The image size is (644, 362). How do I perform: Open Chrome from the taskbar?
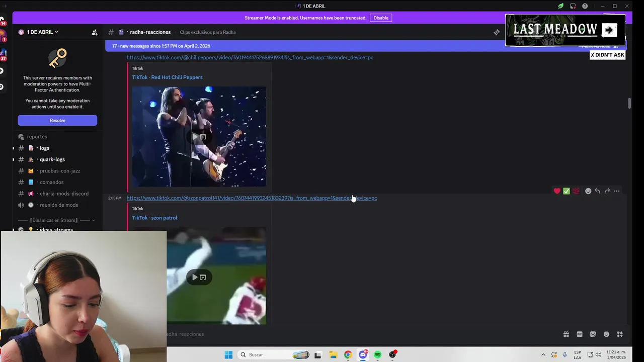click(348, 354)
